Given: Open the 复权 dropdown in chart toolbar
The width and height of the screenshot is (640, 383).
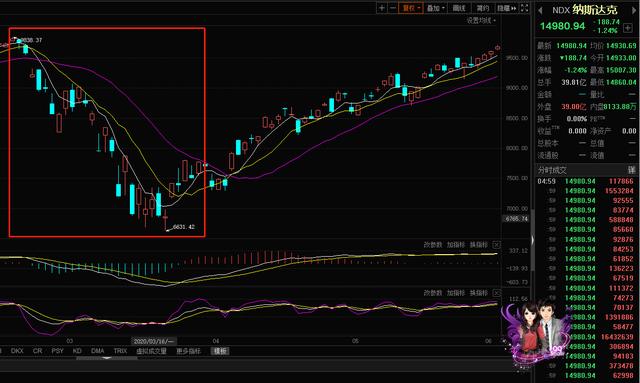Looking at the screenshot, I should 411,8.
